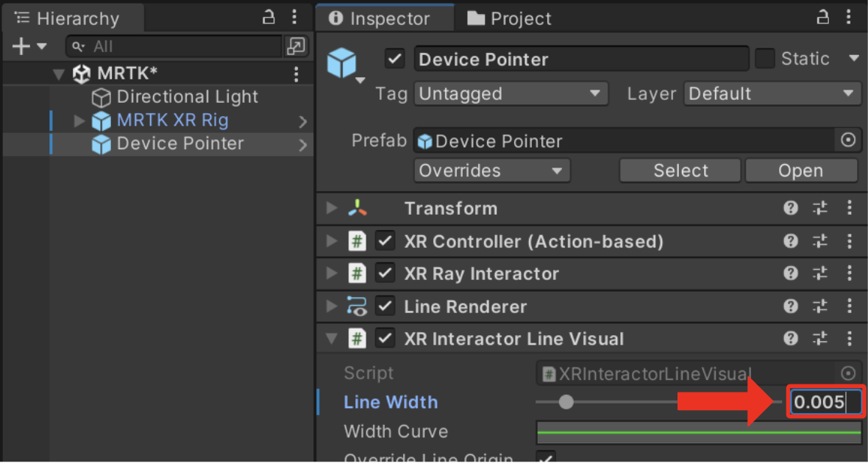Image resolution: width=868 pixels, height=466 pixels.
Task: Open the Inspector panel three-dot menu
Action: tap(849, 17)
